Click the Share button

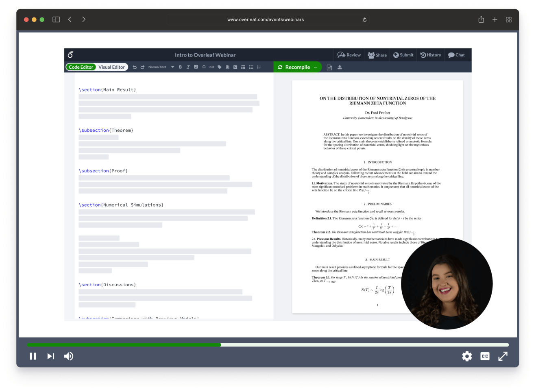(377, 55)
